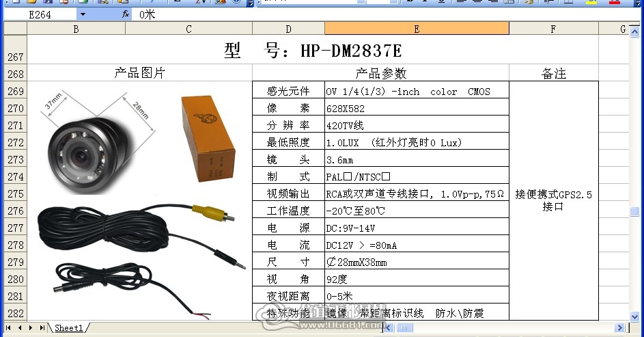The image size is (644, 337).
Task: Click the 产品图片 header cell
Action: click(x=139, y=72)
